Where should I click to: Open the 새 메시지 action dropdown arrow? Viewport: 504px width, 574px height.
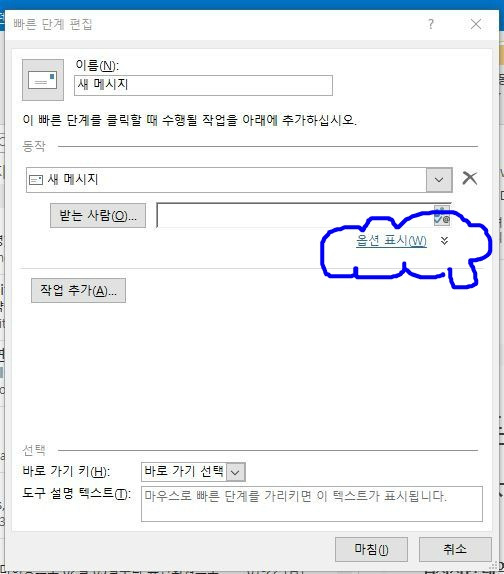click(439, 180)
